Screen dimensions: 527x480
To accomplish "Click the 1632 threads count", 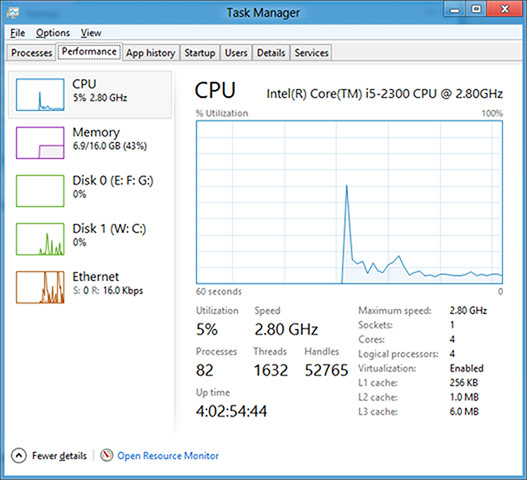I will [271, 370].
